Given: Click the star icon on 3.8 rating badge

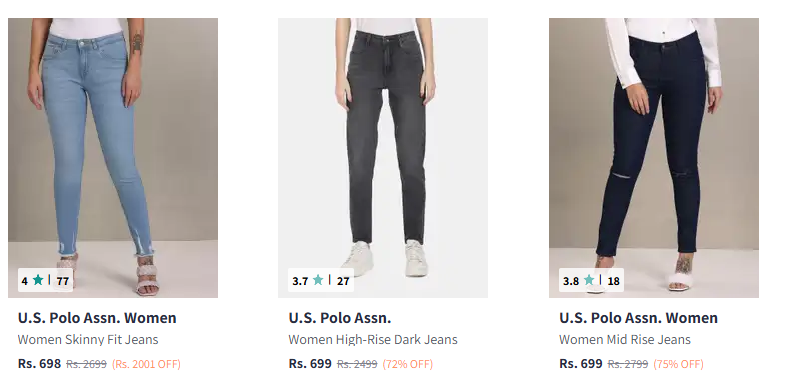Looking at the screenshot, I should click(x=588, y=280).
